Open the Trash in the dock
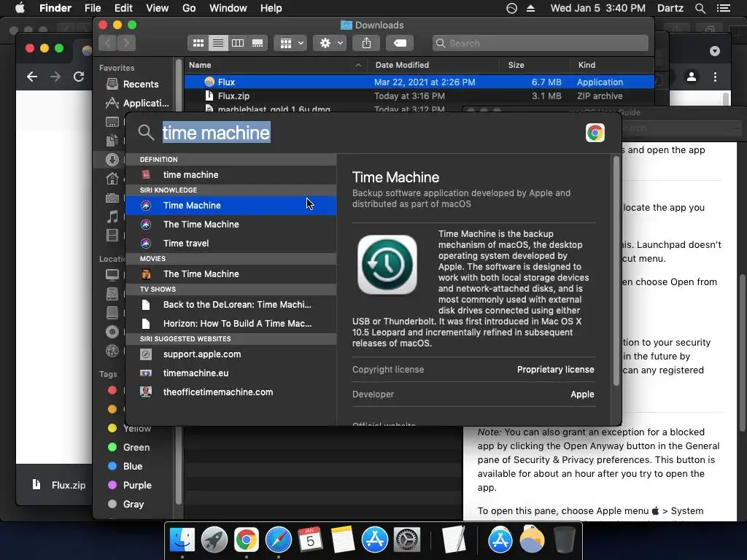 click(565, 540)
